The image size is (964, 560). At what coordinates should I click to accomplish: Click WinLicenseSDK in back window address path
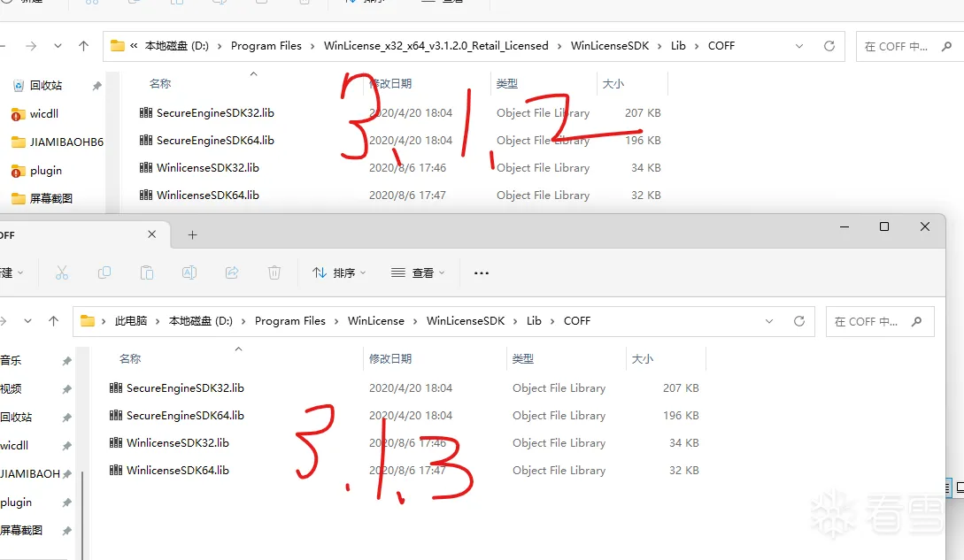(x=610, y=46)
